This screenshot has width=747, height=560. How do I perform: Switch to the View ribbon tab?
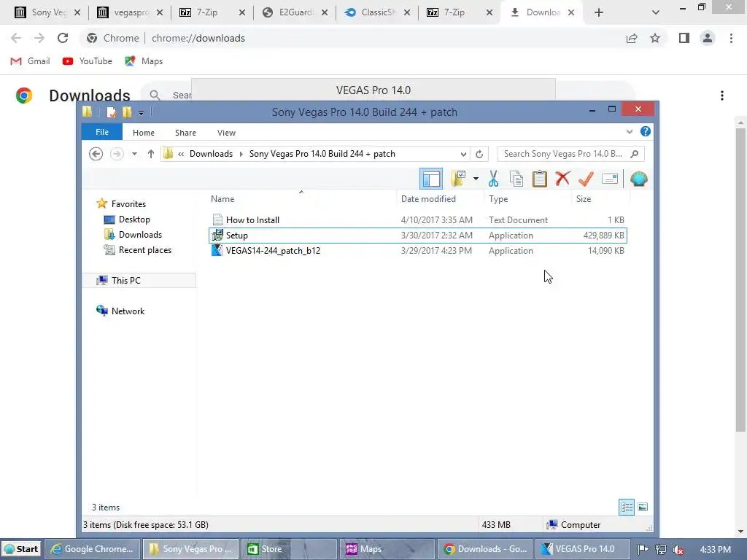click(226, 133)
